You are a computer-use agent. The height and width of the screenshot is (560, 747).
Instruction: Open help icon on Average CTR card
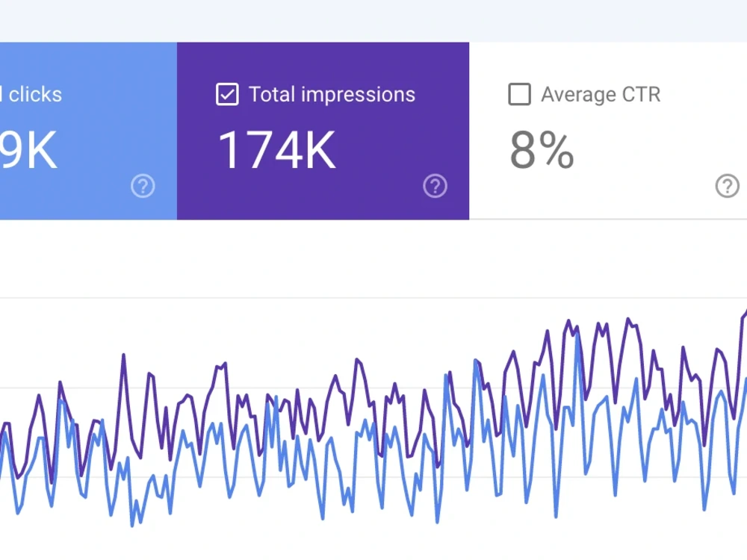727,186
